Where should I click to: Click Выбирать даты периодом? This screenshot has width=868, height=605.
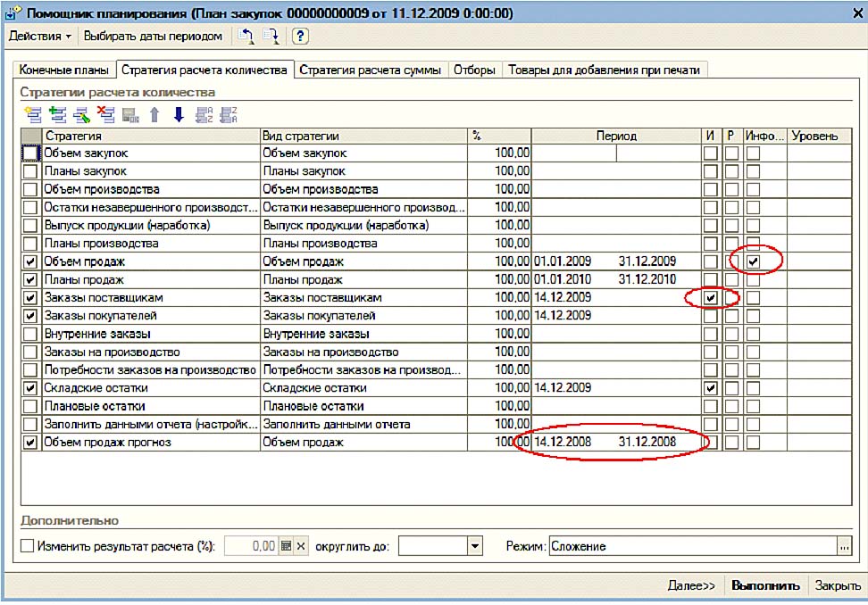tap(153, 36)
